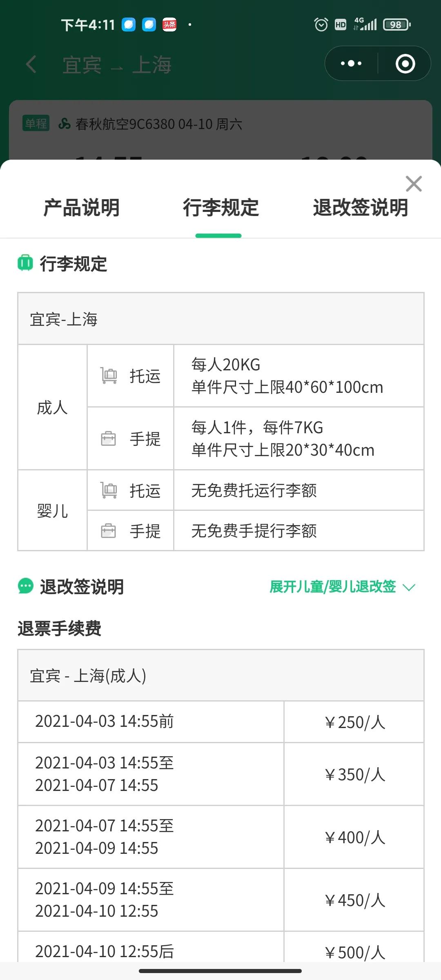Tap the ¥250/人 refund fee cell
Screen dimensions: 441x980
pyautogui.click(x=354, y=722)
